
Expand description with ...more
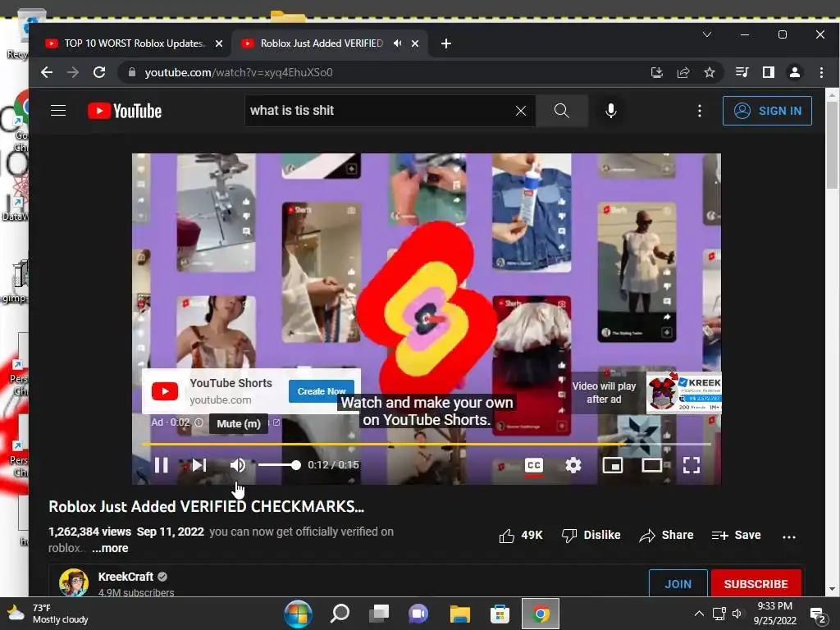tap(110, 548)
